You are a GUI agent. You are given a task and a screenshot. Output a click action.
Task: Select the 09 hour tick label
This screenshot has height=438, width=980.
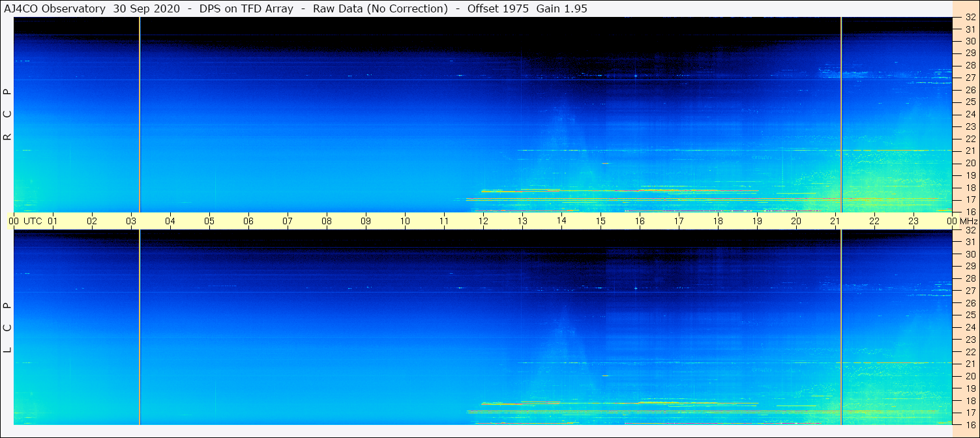pos(366,221)
